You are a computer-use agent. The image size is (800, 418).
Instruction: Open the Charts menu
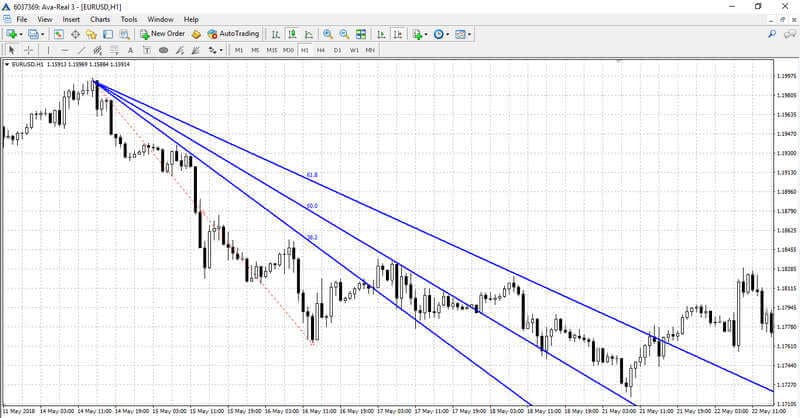(100, 19)
